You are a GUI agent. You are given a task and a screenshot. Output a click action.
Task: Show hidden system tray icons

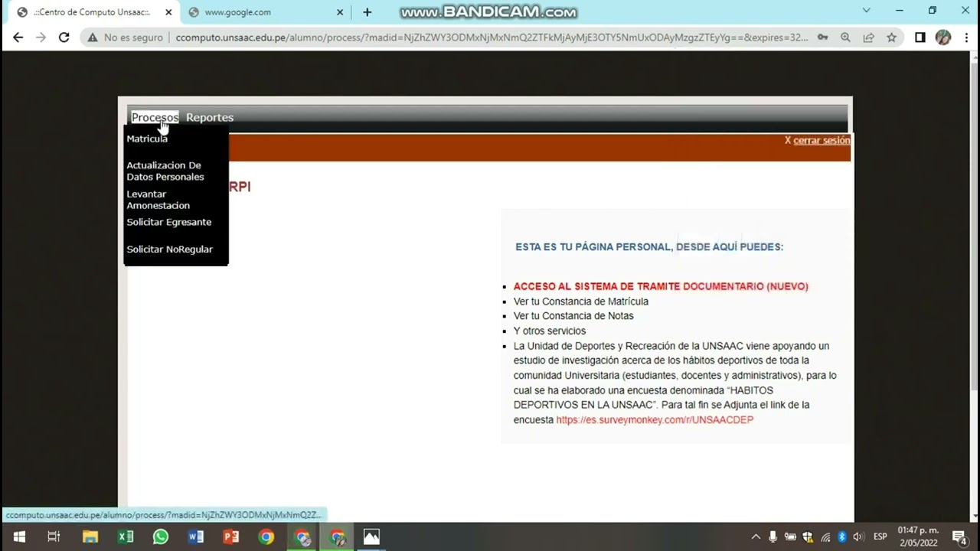(x=756, y=536)
